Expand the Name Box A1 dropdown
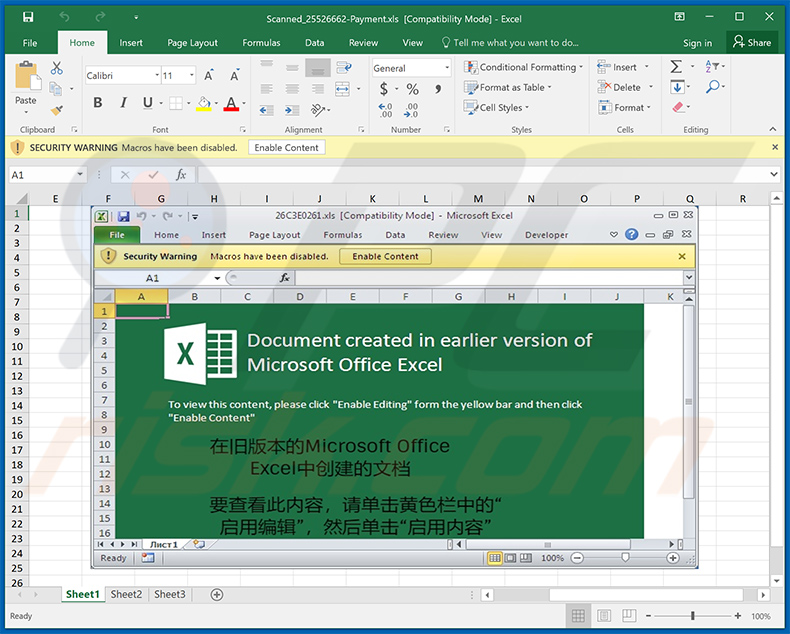Image resolution: width=790 pixels, height=634 pixels. [80, 174]
